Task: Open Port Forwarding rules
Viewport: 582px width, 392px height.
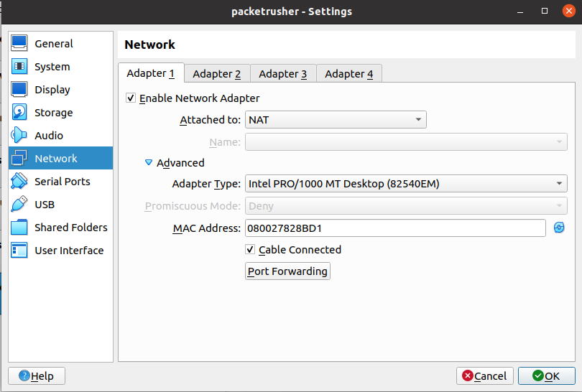Action: tap(287, 271)
